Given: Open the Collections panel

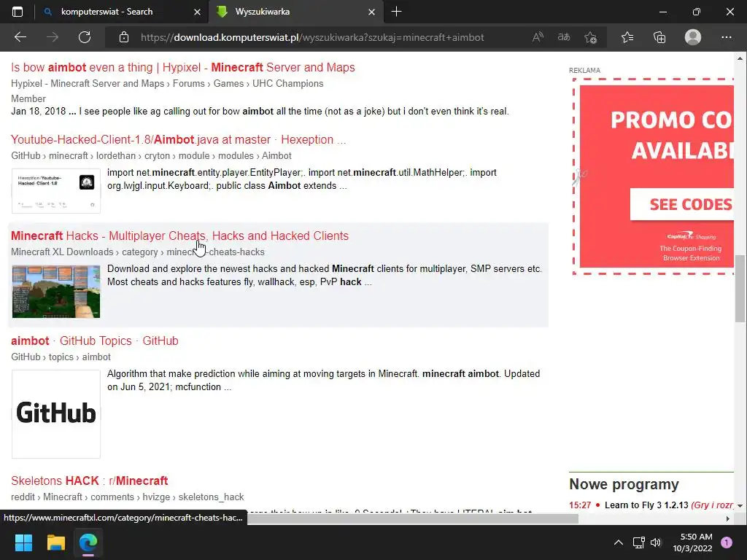Looking at the screenshot, I should 659,37.
